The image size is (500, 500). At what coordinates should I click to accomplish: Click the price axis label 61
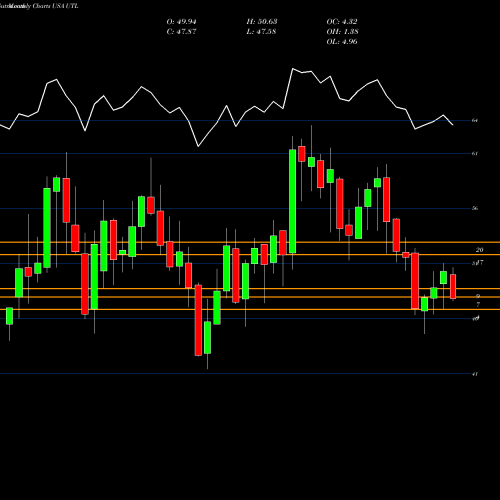[x=475, y=154]
